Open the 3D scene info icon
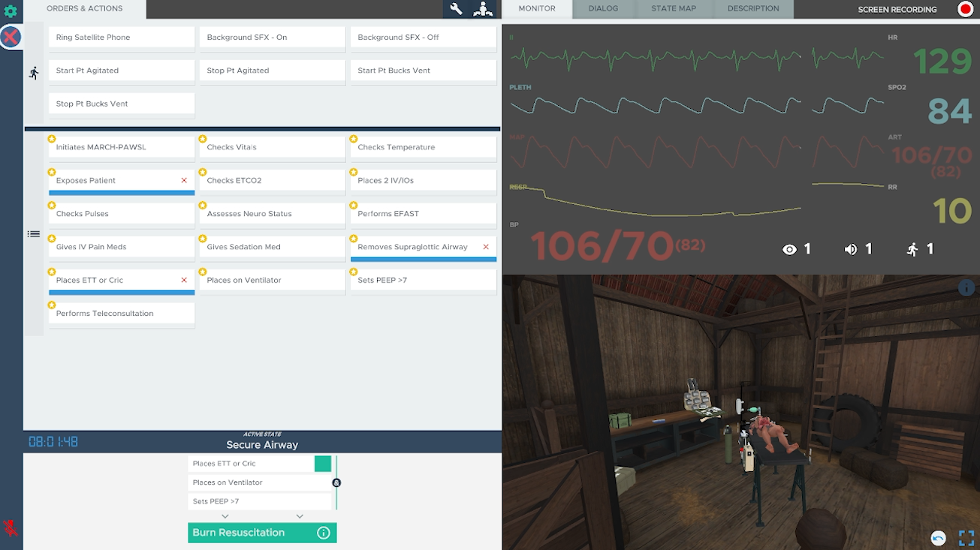Screen dimensions: 980x550 coord(966,287)
